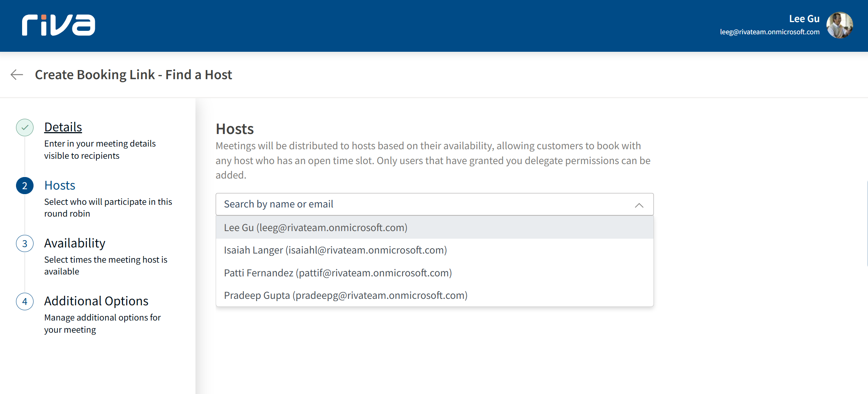Focus the Search by name or email field
Screen dimensions: 868x394
(x=419, y=204)
